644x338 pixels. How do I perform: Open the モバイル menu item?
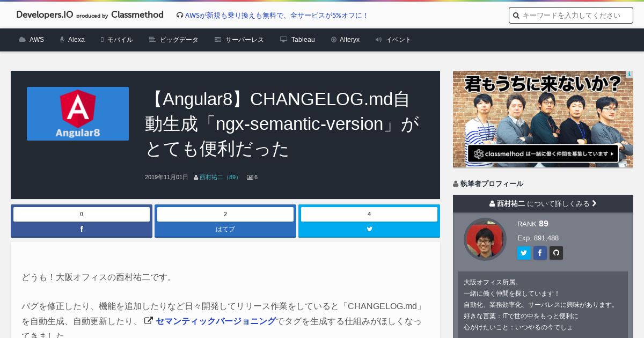click(x=116, y=40)
